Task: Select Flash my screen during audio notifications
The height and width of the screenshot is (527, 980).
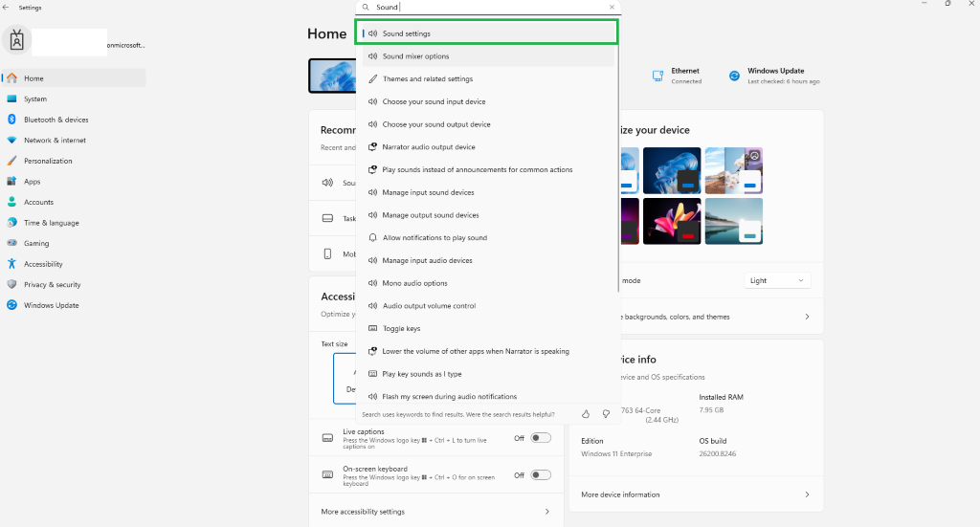Action: (488, 396)
